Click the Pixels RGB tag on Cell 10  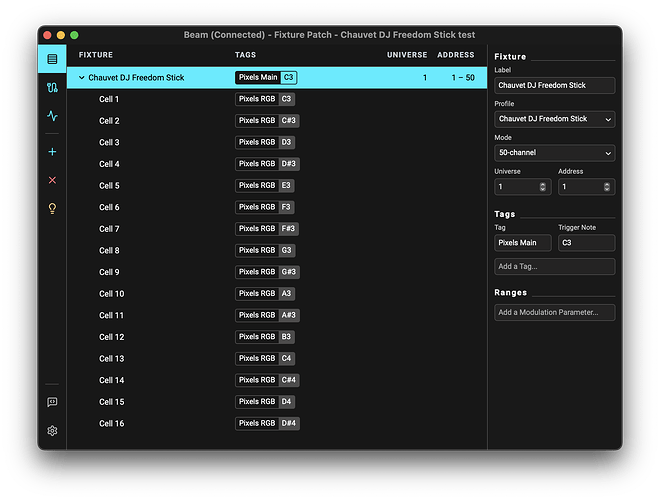256,294
